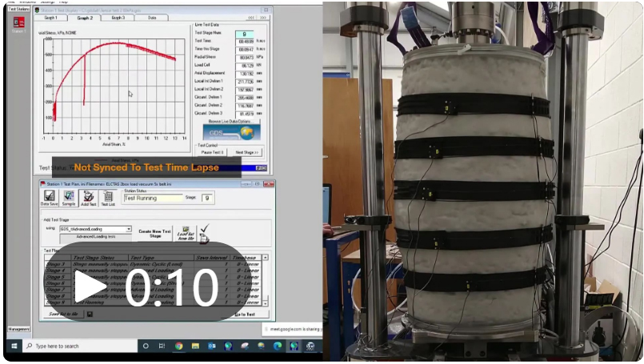Screen dimensions: 644x364
Task: Click the Cortana circle icon in taskbar
Action: [x=146, y=346]
